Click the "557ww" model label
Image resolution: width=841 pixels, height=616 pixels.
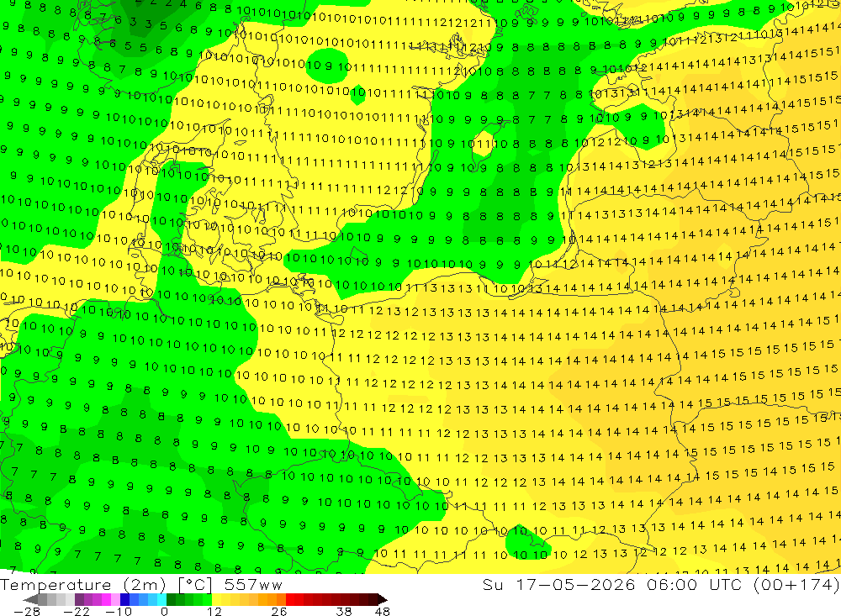(x=253, y=585)
